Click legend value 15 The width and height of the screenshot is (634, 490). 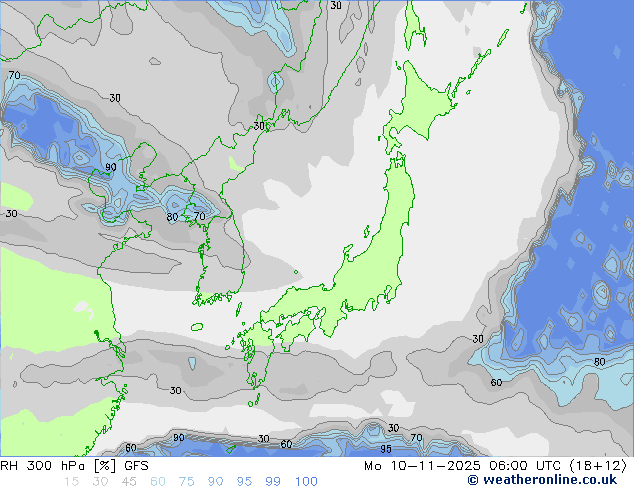point(71,482)
